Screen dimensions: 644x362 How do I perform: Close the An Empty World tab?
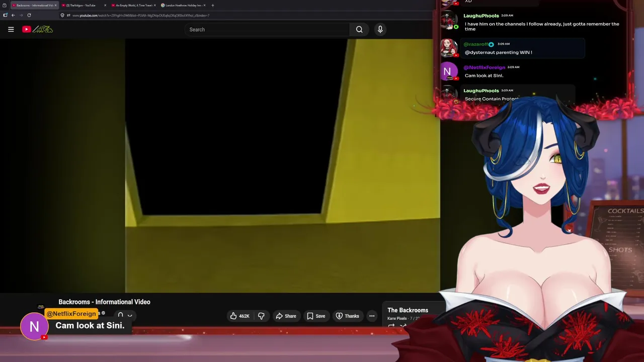pyautogui.click(x=154, y=5)
